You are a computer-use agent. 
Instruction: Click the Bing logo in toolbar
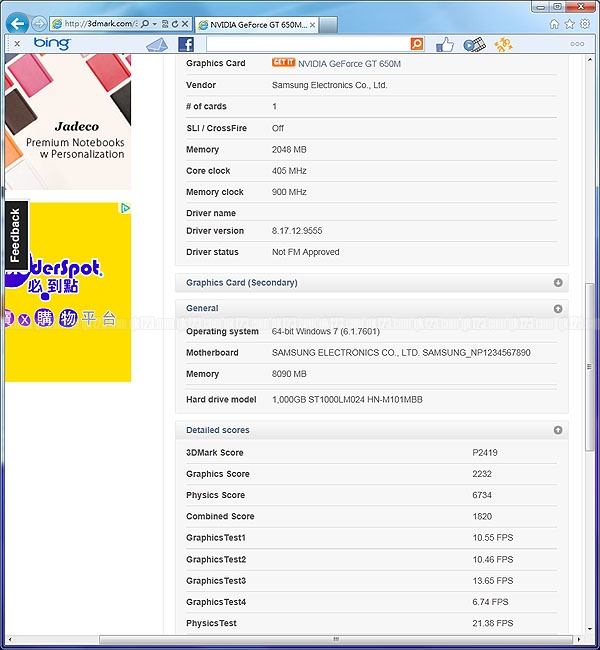coord(52,43)
